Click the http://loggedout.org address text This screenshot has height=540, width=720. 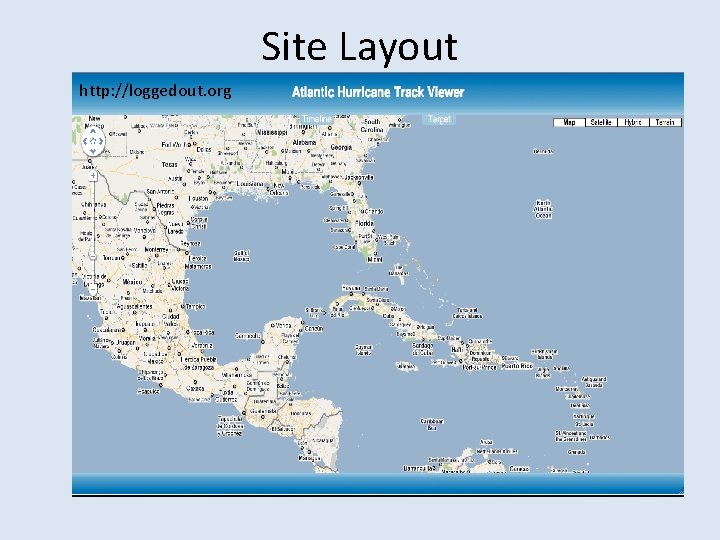pos(155,90)
